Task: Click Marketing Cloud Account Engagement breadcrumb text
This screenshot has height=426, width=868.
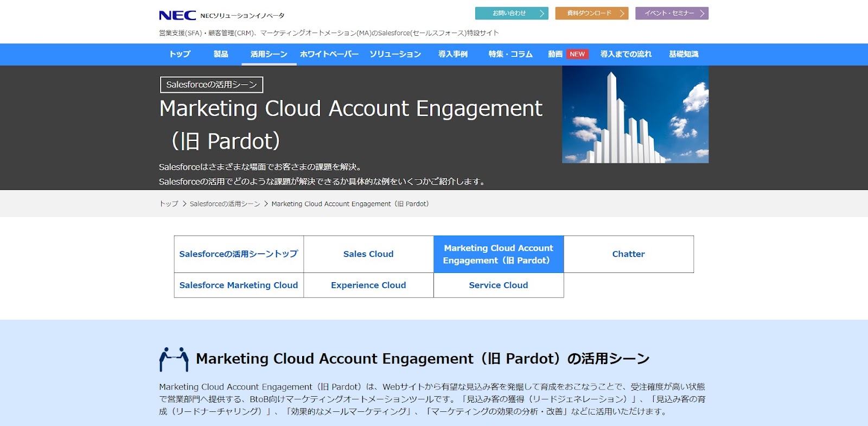Action: point(350,204)
